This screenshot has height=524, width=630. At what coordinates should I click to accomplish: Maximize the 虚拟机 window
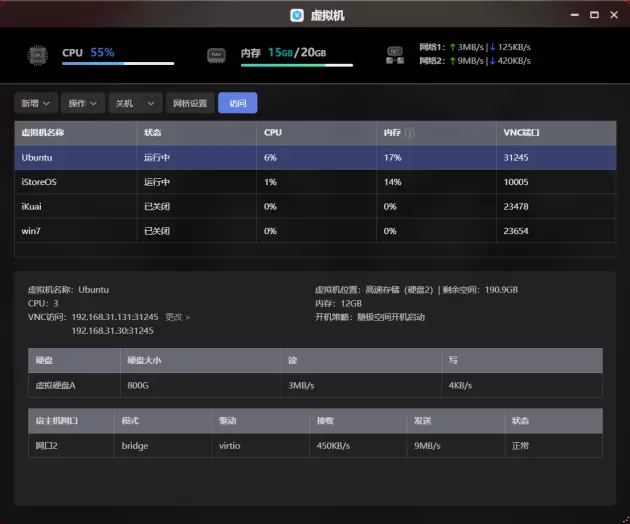[594, 15]
